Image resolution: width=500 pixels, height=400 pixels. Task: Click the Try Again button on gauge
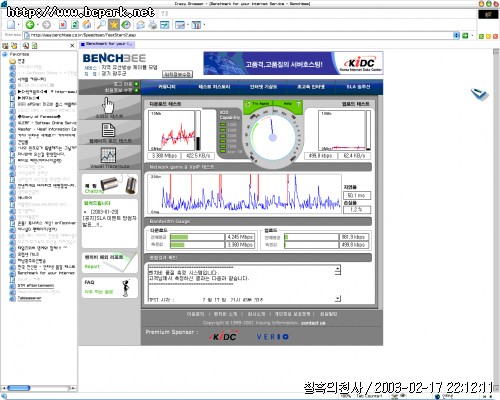pyautogui.click(x=258, y=104)
